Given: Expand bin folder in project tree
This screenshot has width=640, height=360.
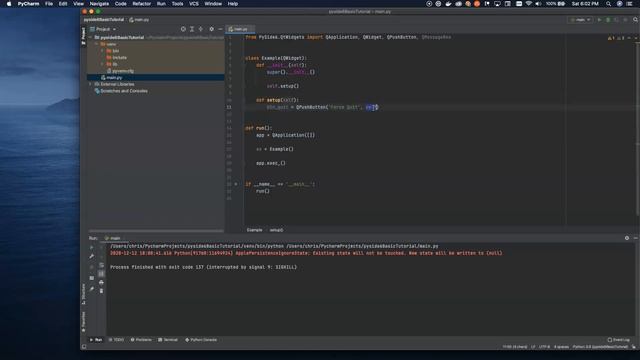Looking at the screenshot, I should click(103, 51).
